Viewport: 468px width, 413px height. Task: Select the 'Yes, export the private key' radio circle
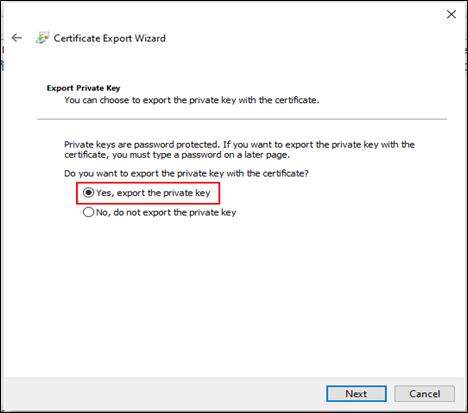[88, 193]
